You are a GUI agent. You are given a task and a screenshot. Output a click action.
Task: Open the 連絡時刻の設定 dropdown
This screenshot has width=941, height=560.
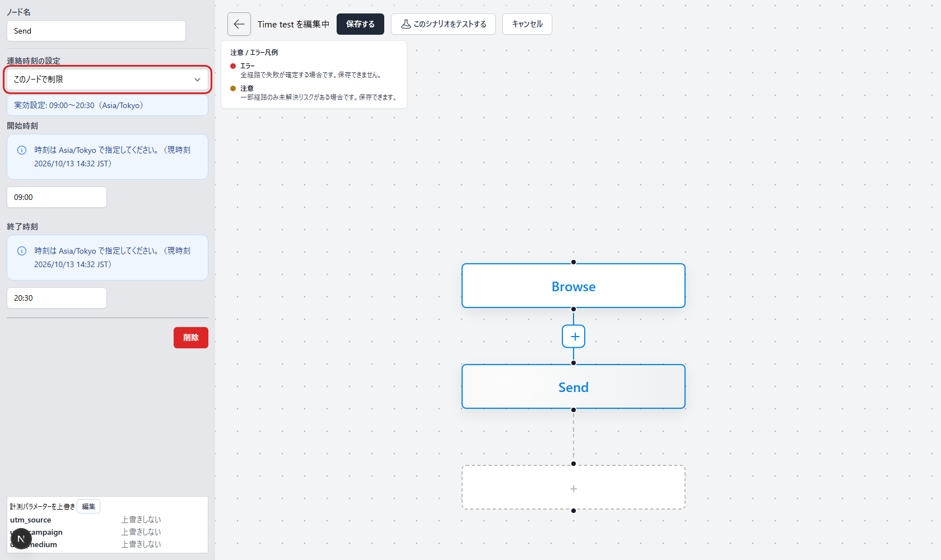coord(108,80)
